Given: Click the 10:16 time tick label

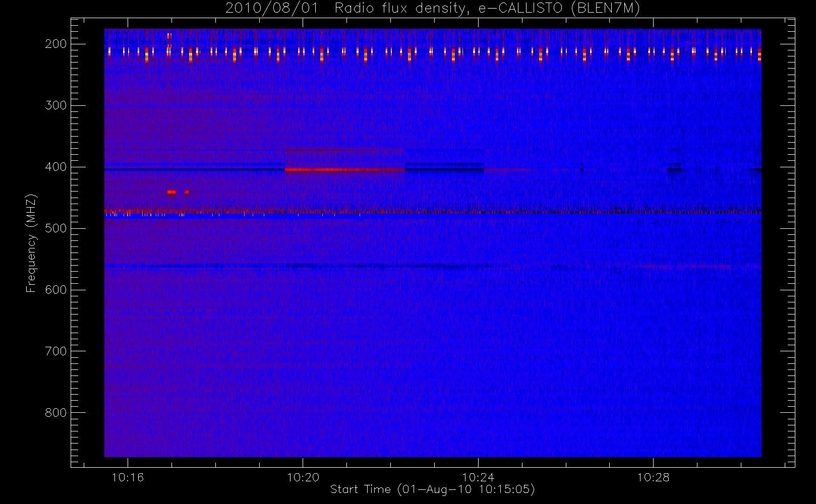Looking at the screenshot, I should coord(128,477).
